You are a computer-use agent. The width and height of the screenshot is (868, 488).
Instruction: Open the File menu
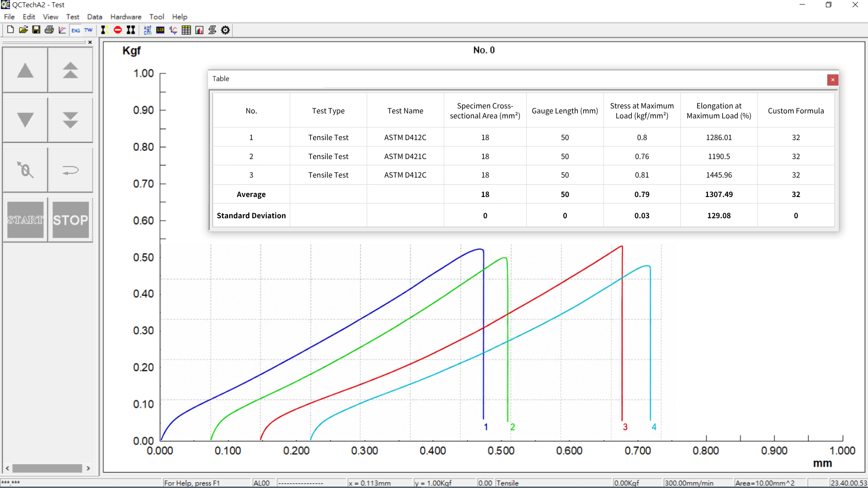tap(9, 17)
